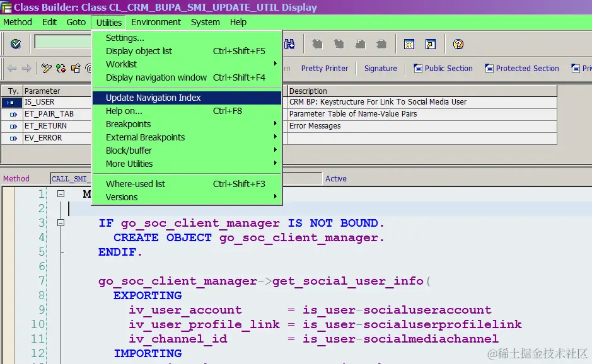Click exporting type icon for ET_RETURN
The height and width of the screenshot is (364, 592).
pos(13,127)
